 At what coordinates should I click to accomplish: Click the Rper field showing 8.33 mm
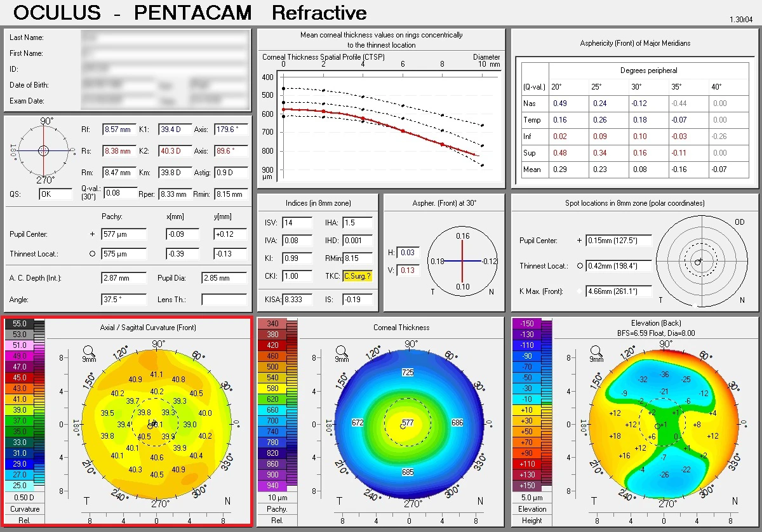click(x=175, y=194)
